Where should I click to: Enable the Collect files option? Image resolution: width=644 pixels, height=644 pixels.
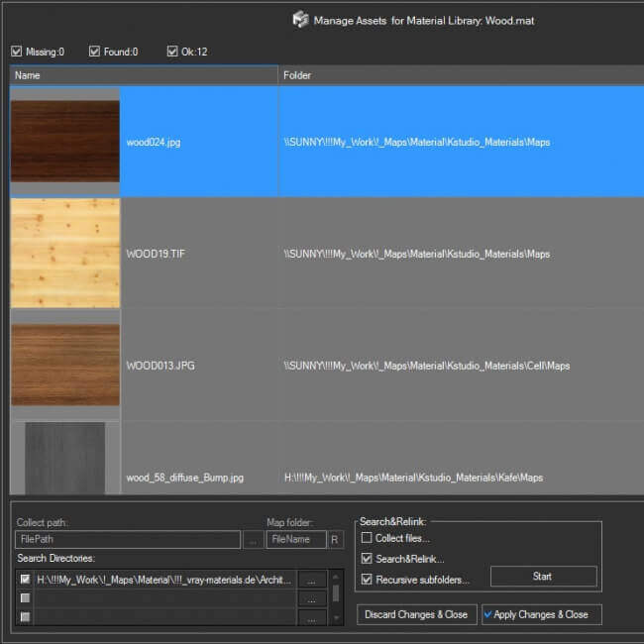click(368, 538)
